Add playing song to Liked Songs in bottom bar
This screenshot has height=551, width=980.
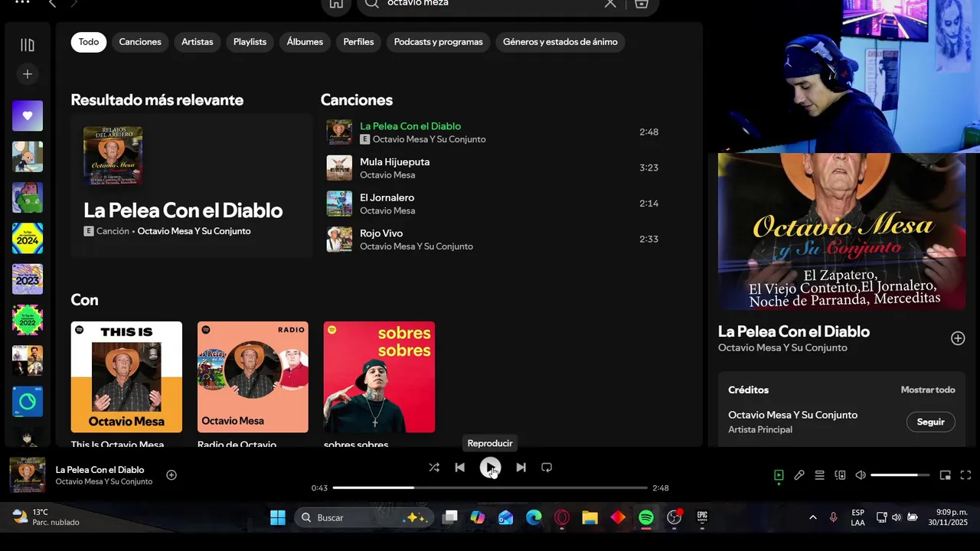(x=171, y=475)
